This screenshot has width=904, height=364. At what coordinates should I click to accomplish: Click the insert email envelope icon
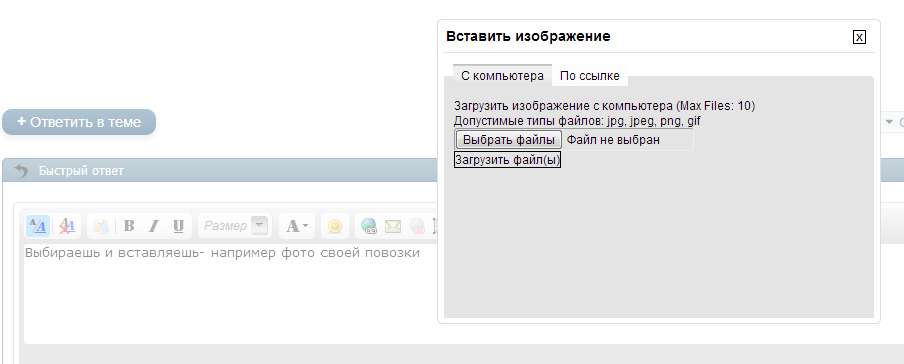[393, 226]
